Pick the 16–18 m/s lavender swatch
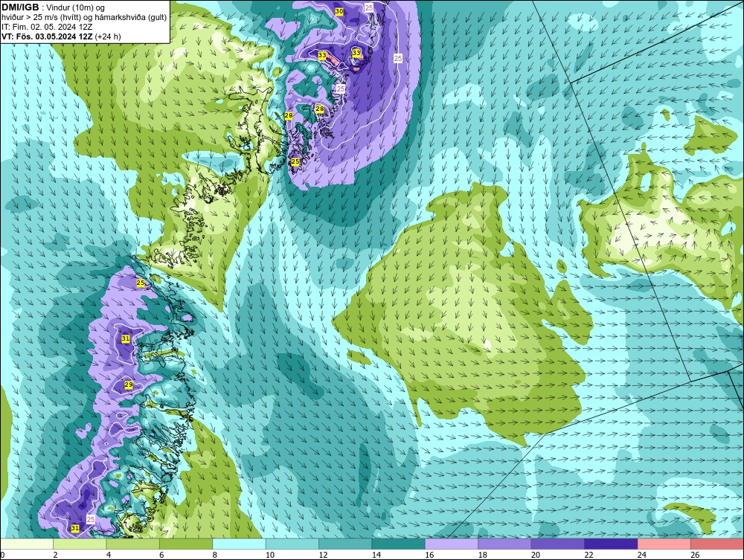The width and height of the screenshot is (744, 560). click(x=452, y=544)
